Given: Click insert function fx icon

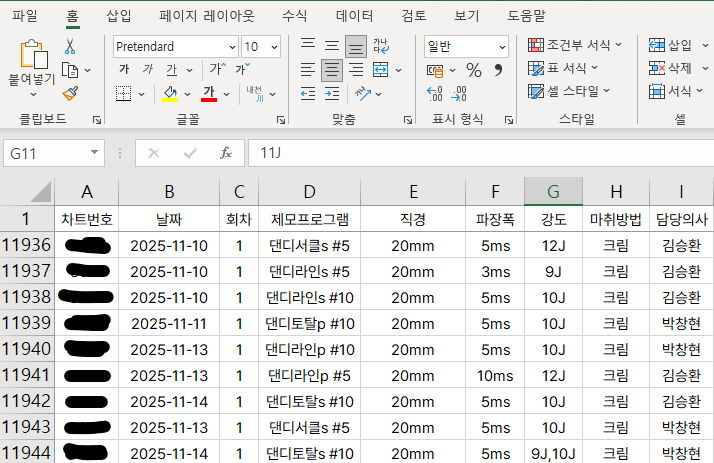Looking at the screenshot, I should [x=226, y=153].
